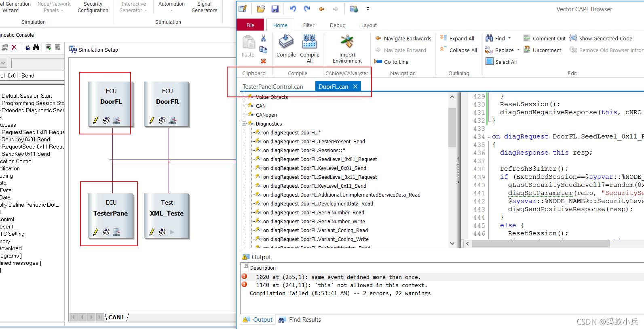Open a file with the folder icon
Image resolution: width=644 pixels, height=329 pixels.
(261, 9)
